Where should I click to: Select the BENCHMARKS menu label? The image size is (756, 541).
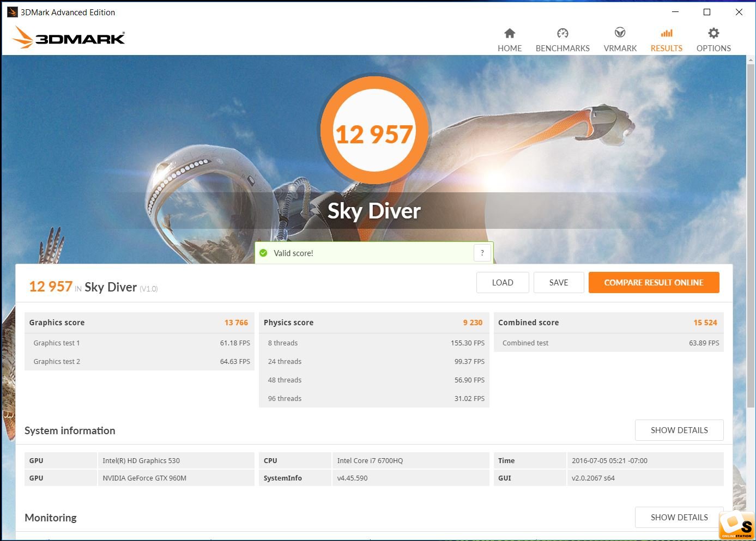(563, 48)
